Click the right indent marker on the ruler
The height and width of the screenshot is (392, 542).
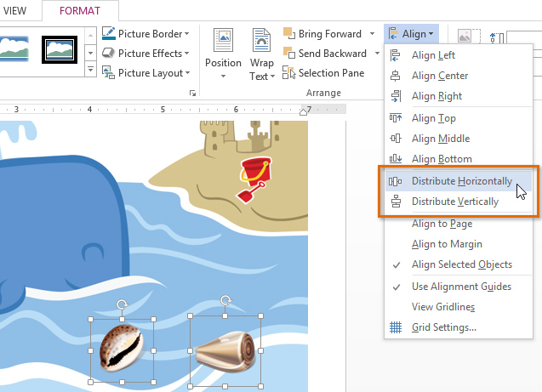[303, 111]
